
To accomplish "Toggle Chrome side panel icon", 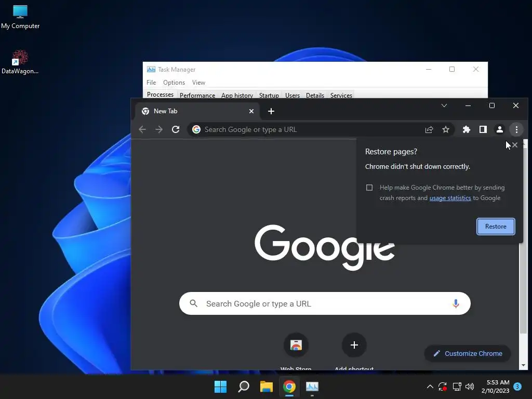I will (x=483, y=129).
